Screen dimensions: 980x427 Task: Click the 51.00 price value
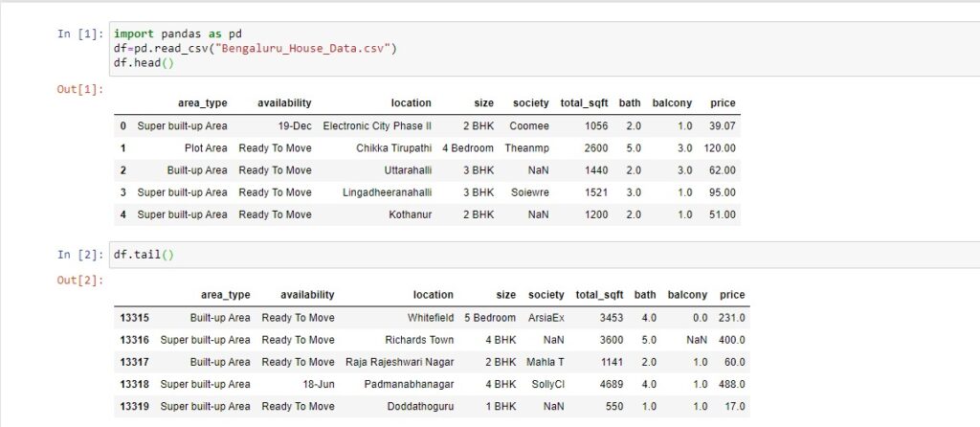coord(723,214)
